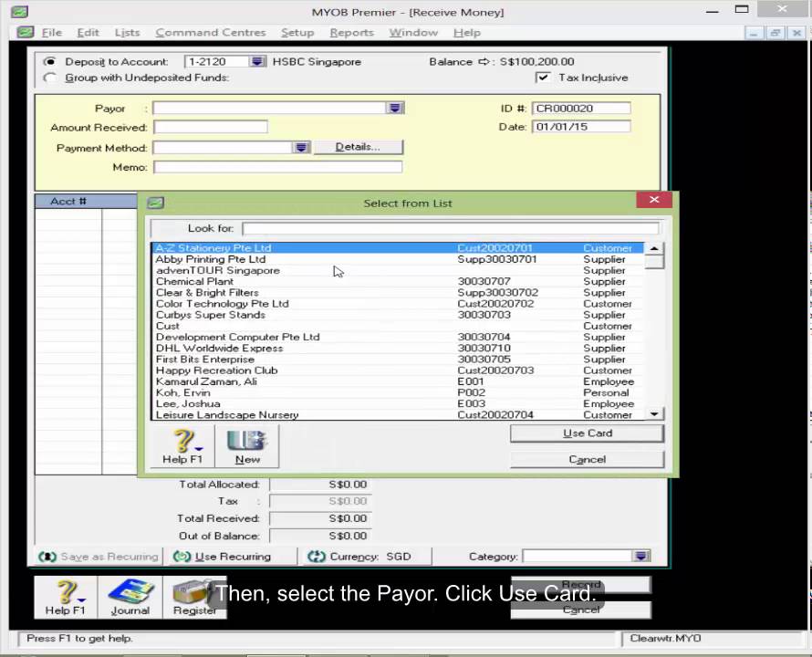Click the Use Recurring icon button
The image size is (812, 657).
223,557
